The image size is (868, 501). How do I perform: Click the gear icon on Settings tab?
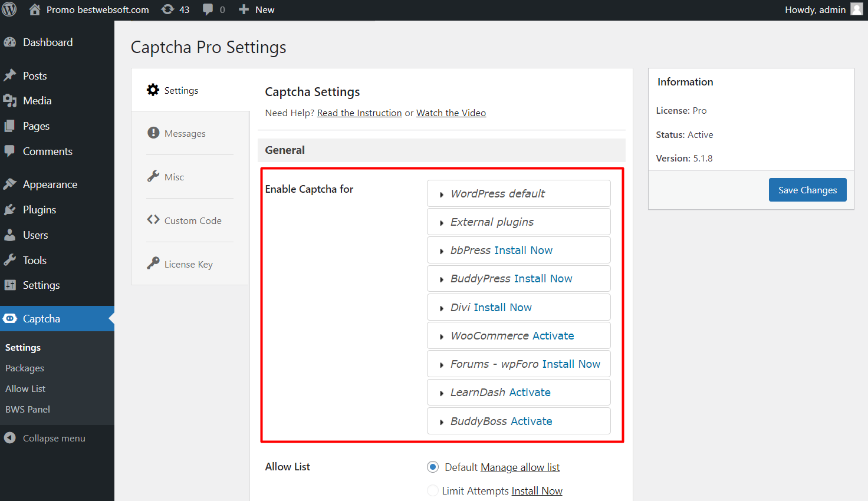(x=153, y=90)
